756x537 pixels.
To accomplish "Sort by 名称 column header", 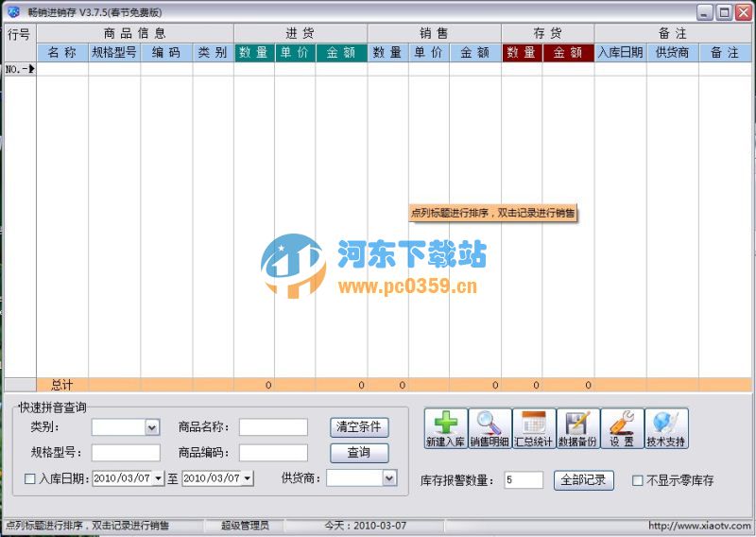I will click(x=62, y=53).
